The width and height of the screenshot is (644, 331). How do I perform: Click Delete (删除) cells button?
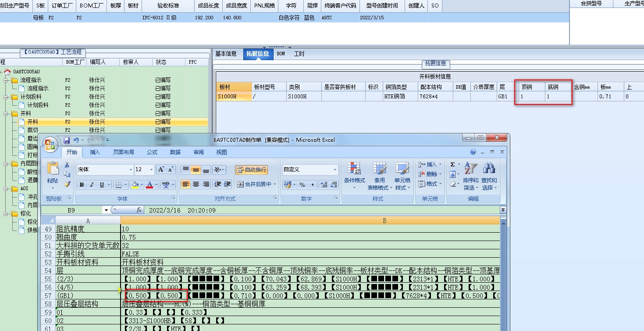(x=429, y=174)
